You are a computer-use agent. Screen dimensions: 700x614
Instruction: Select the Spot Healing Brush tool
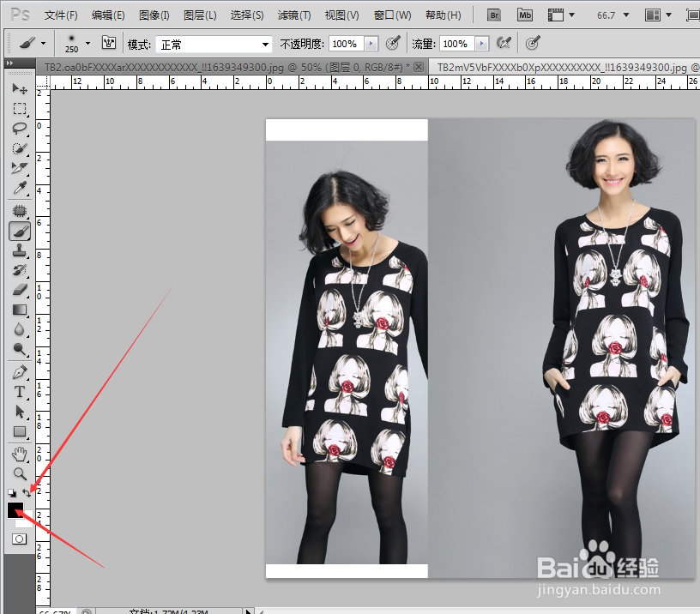coord(19,211)
